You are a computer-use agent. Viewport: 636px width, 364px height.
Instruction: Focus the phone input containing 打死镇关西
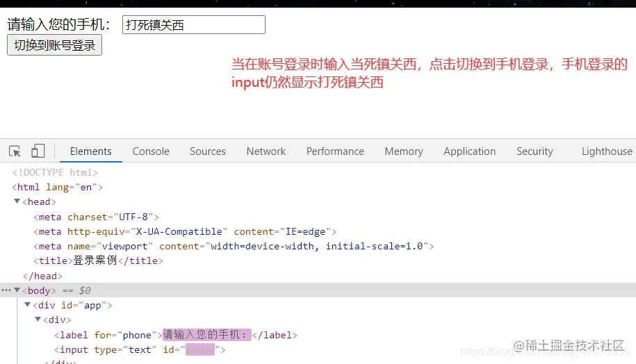[194, 25]
